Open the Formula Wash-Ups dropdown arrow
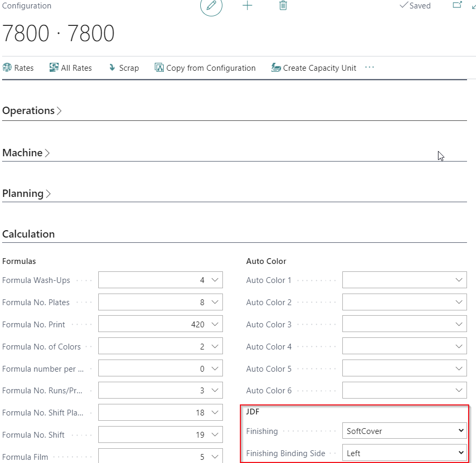476x463 pixels. [214, 280]
